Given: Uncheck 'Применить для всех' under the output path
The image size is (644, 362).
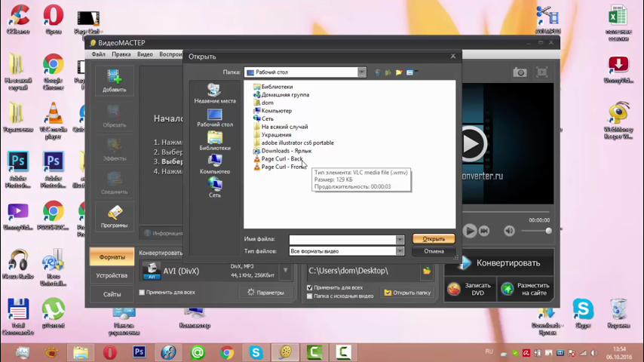Looking at the screenshot, I should pyautogui.click(x=310, y=287).
